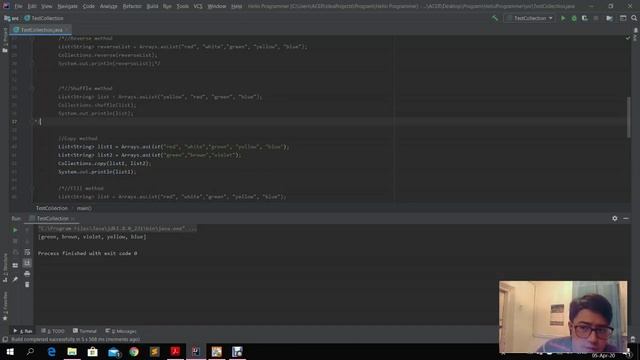Open Search Everywhere magnifier icon
Image resolution: width=640 pixels, height=360 pixels.
(634, 18)
